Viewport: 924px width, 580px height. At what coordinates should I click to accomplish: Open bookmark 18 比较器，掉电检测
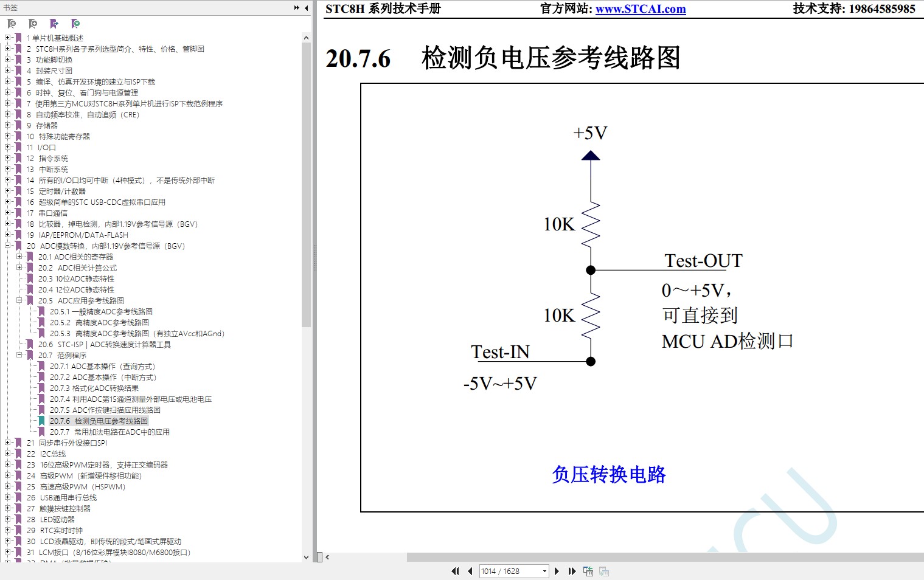(113, 224)
